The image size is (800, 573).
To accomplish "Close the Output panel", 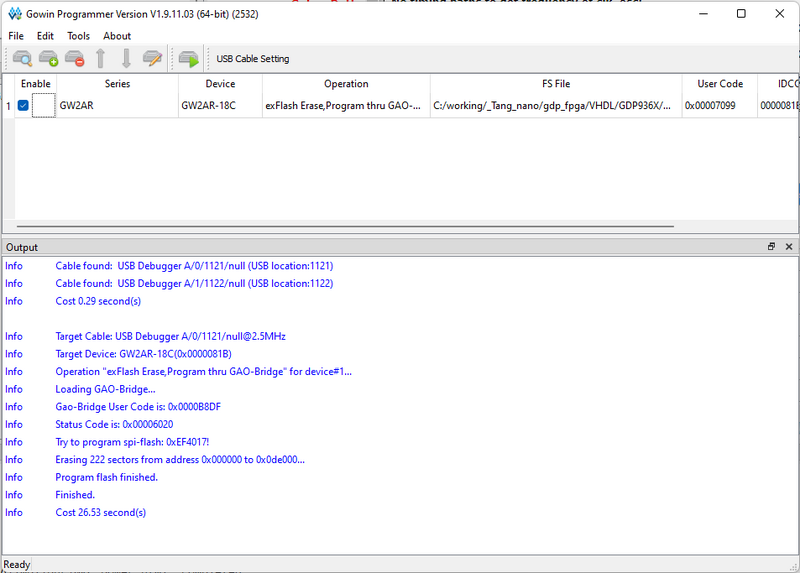I will click(789, 247).
